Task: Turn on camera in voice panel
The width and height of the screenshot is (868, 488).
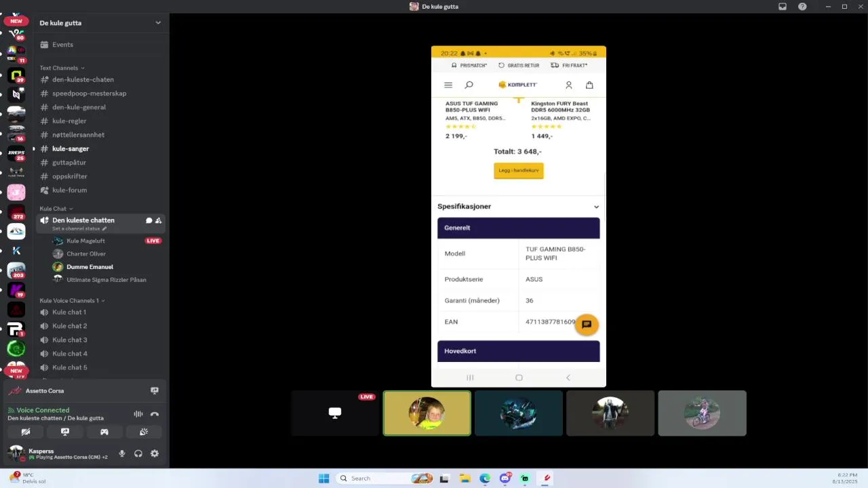Action: coord(26,432)
